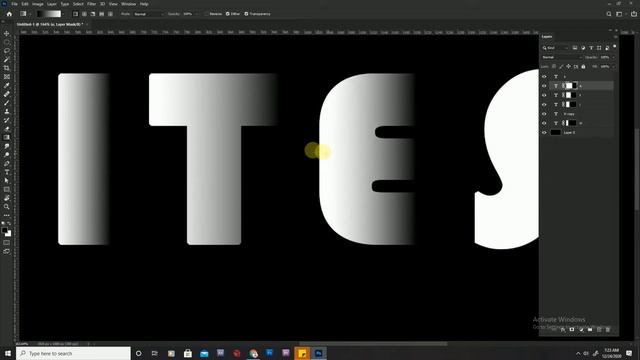Hide the topmost text layer
The width and height of the screenshot is (640, 360).
(544, 76)
